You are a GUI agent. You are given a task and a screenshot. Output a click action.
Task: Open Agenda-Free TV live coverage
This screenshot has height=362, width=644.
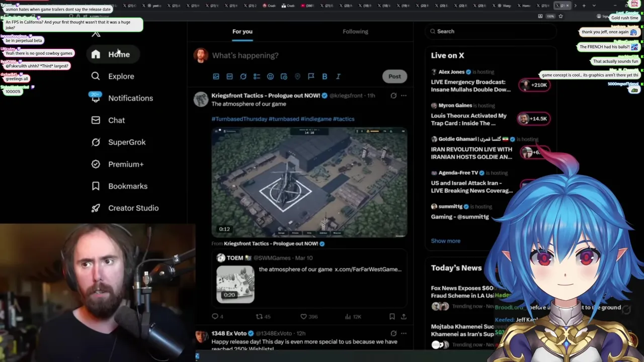pyautogui.click(x=472, y=187)
